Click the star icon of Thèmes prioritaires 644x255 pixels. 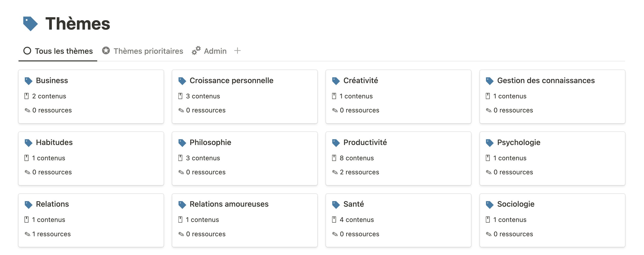(x=106, y=51)
